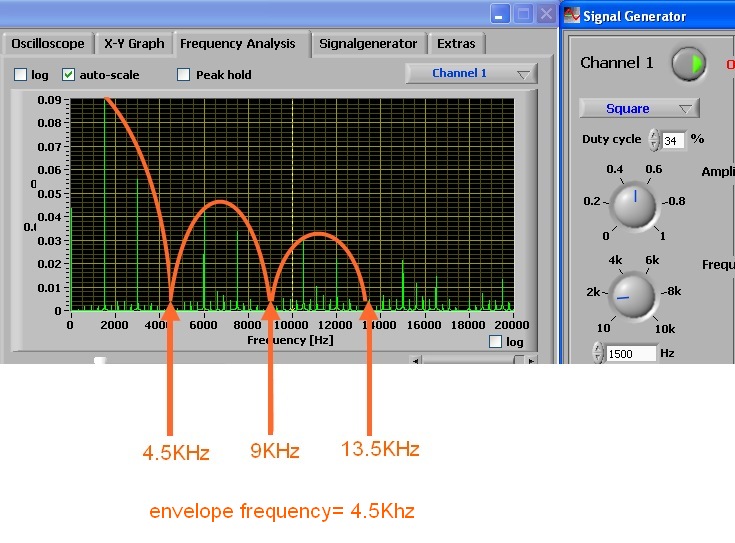Click the right arrow of horizontal scrollbar
735x543 pixels.
[531, 361]
